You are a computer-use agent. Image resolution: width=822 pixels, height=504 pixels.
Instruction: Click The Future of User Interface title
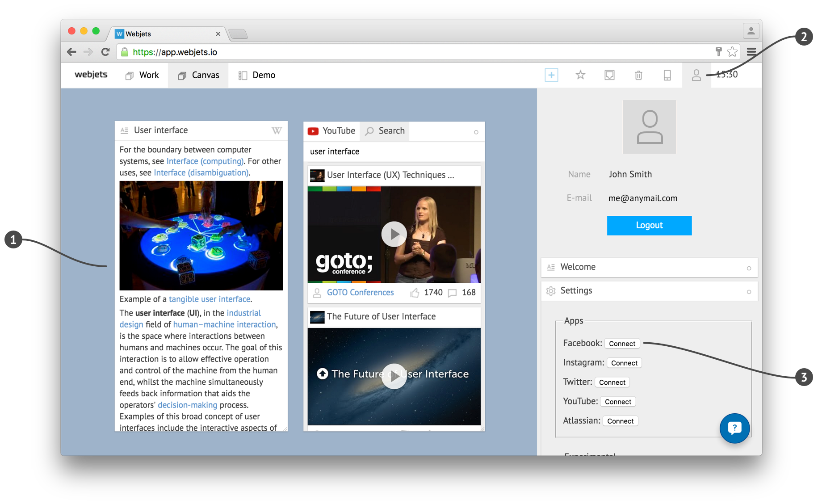381,317
